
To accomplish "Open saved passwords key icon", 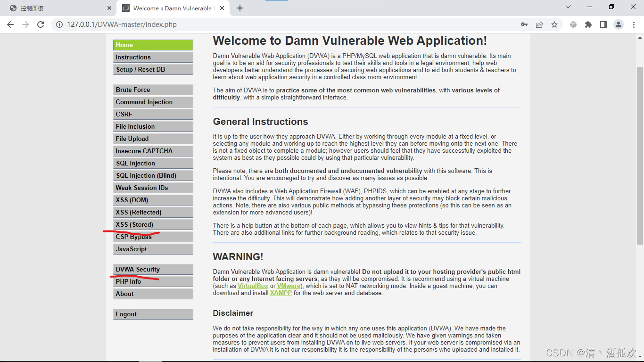I will click(x=524, y=25).
